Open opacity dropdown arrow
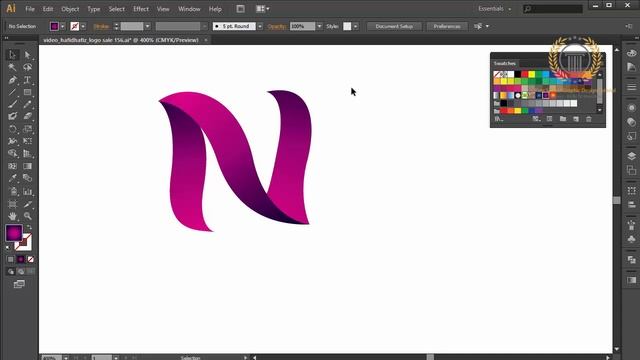The height and width of the screenshot is (360, 640). tap(319, 26)
